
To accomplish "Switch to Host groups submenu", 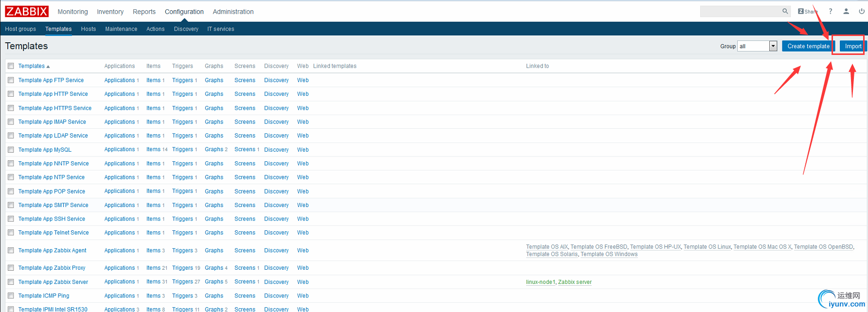I will (x=20, y=29).
